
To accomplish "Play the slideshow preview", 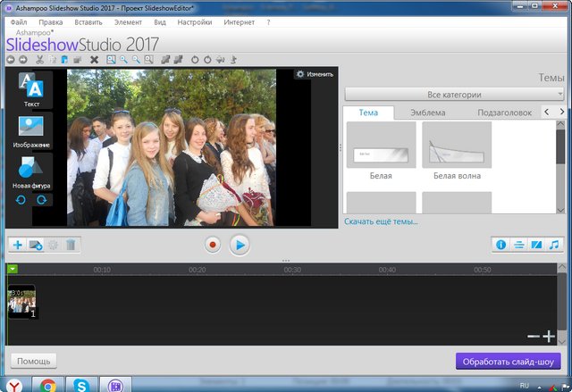I will coord(240,245).
